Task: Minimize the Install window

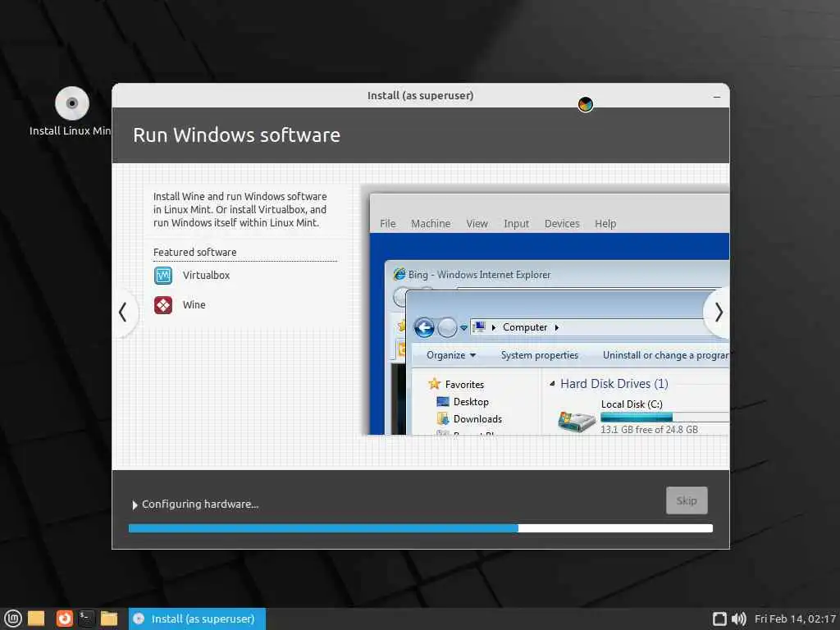Action: (x=717, y=97)
